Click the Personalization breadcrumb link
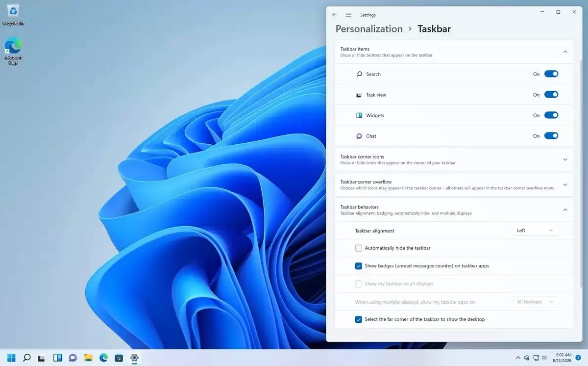Screen dimensions: 588x366 tap(369, 29)
